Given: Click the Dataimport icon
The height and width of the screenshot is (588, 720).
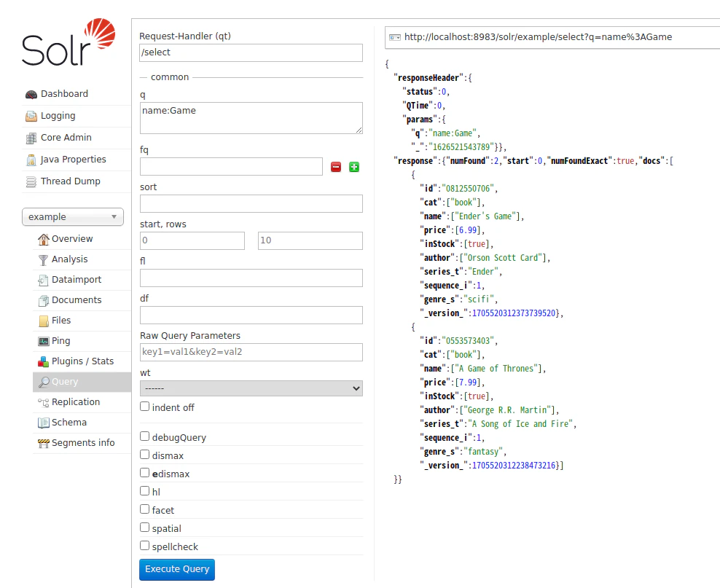Looking at the screenshot, I should (x=44, y=280).
